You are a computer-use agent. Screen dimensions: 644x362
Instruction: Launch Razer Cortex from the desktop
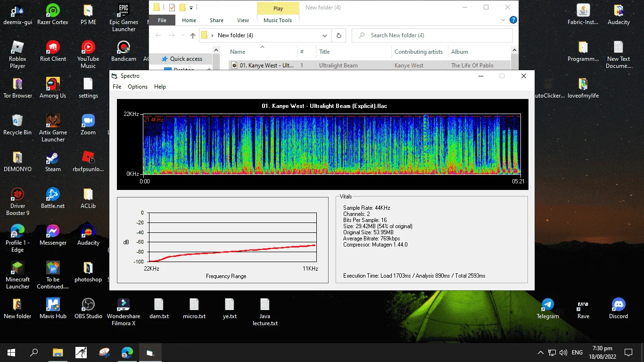pos(53,14)
